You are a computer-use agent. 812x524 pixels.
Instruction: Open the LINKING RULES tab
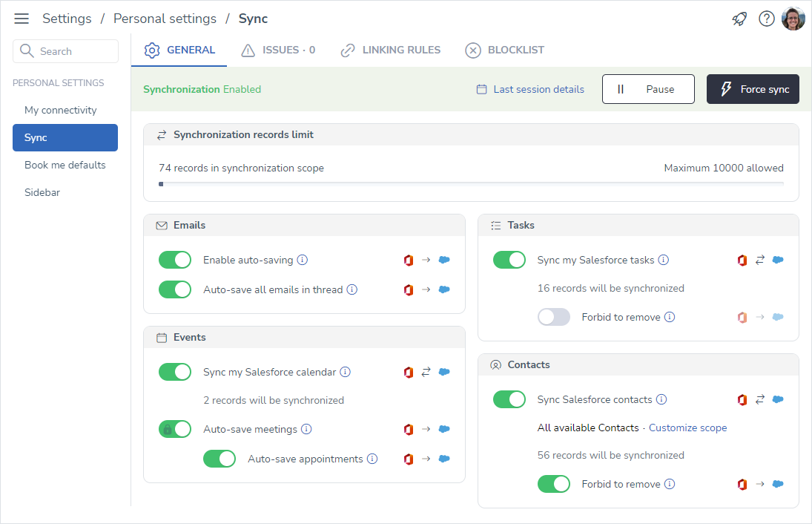click(391, 50)
